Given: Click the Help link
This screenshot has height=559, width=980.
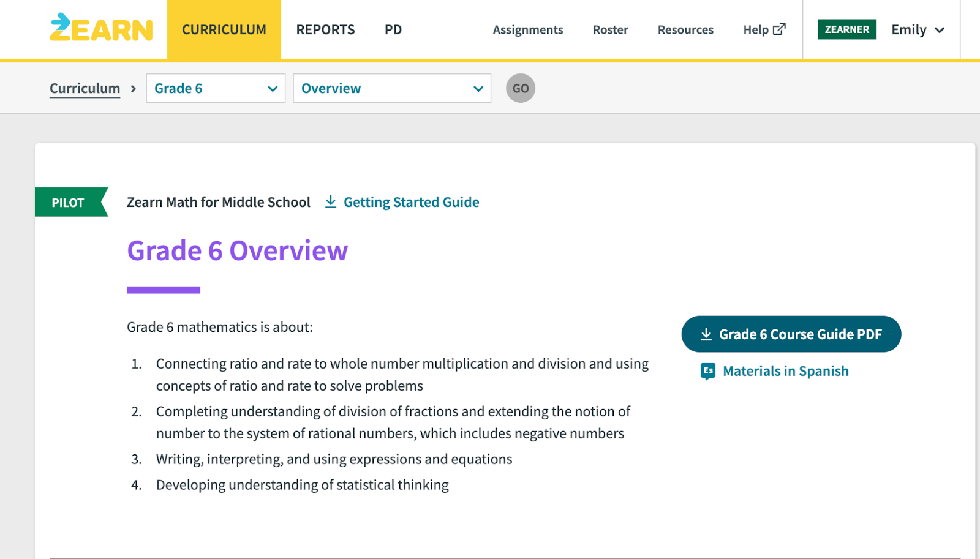Looking at the screenshot, I should coord(756,29).
